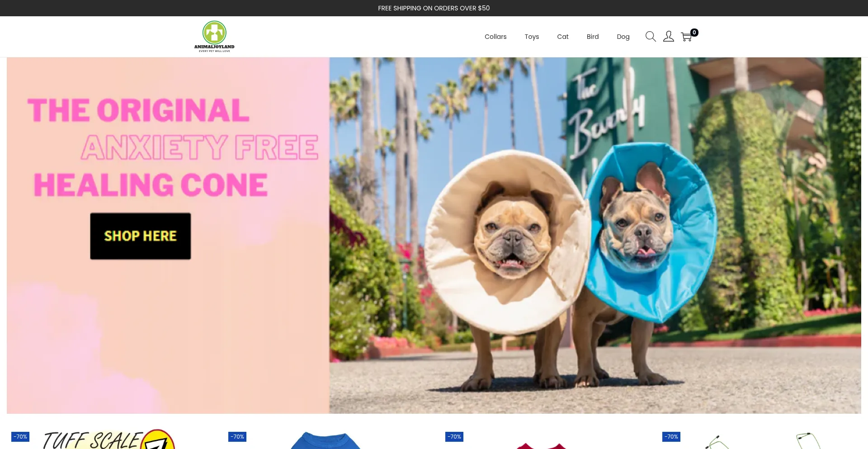Click the Original Anxiety Free Healing Cone headline
Viewport: 868px width, 449px height.
point(173,147)
